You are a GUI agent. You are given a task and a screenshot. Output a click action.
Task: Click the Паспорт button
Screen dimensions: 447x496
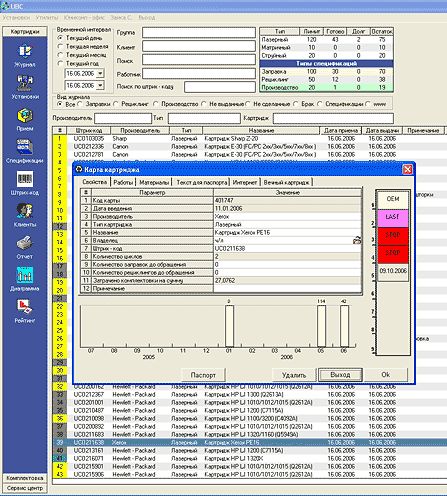203,375
